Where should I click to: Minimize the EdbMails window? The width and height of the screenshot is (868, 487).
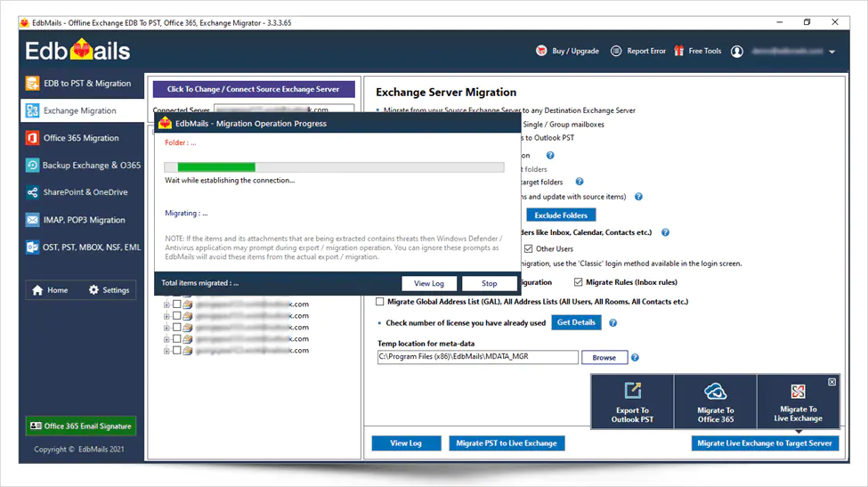click(780, 22)
